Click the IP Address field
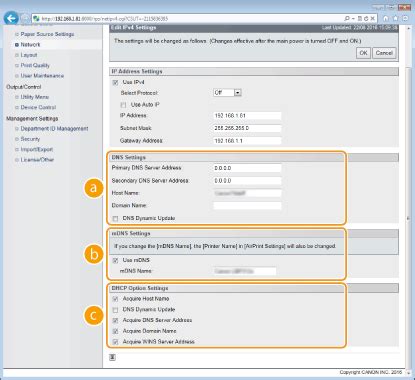415x380 pixels. (x=247, y=116)
